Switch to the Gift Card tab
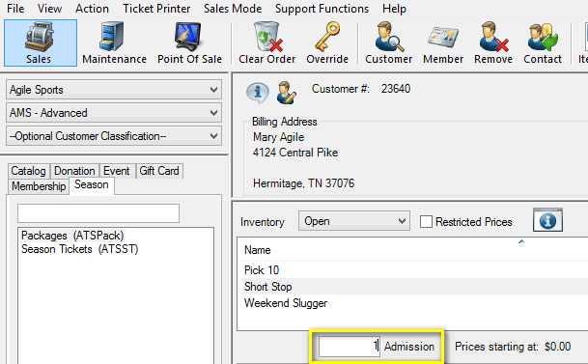Viewport: 588px width, 364px height. click(159, 171)
